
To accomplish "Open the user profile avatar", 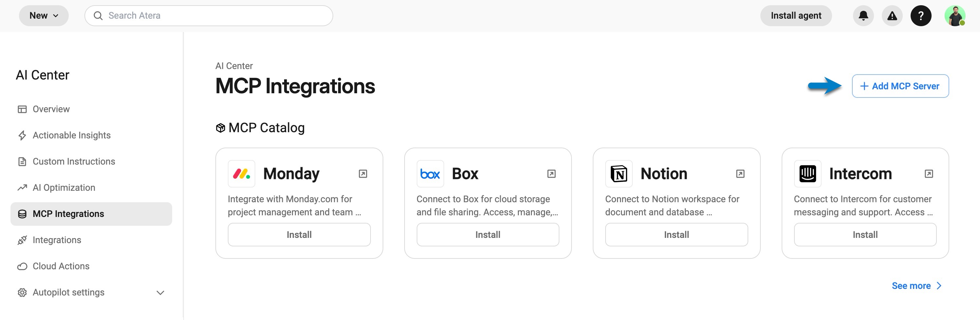I will pos(955,16).
